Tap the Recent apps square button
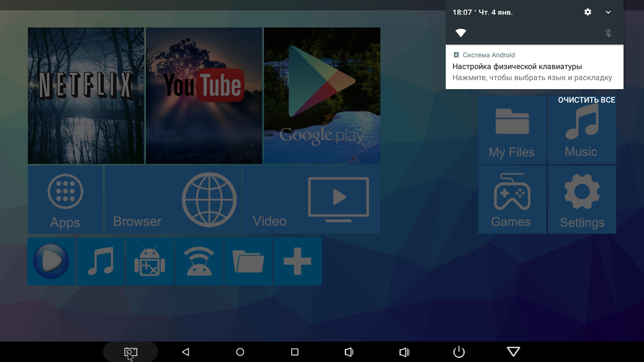Viewport: 644px width, 362px height. tap(295, 352)
